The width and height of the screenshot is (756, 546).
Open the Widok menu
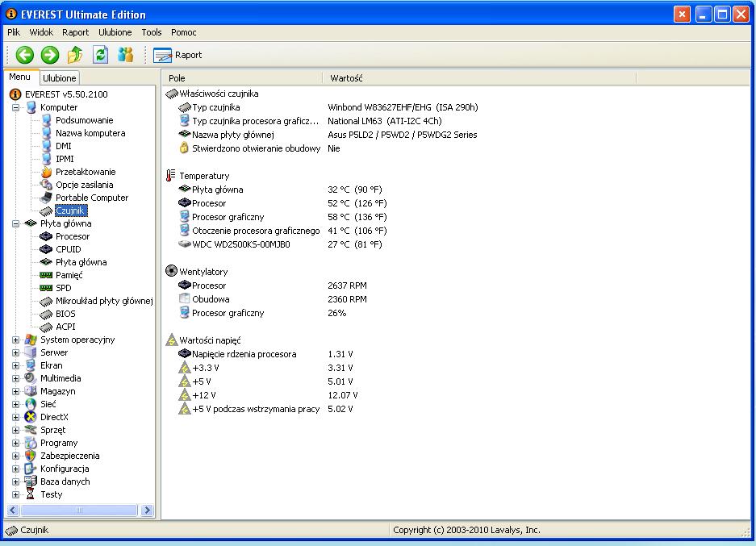(x=41, y=32)
